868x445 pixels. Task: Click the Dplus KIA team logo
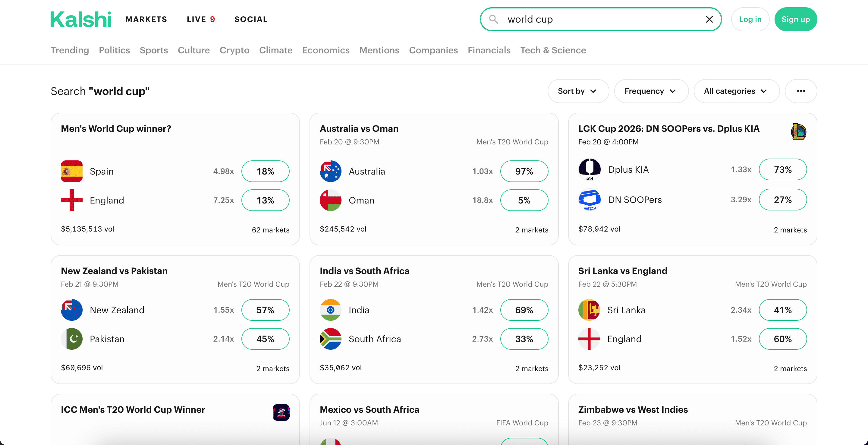[x=589, y=169]
